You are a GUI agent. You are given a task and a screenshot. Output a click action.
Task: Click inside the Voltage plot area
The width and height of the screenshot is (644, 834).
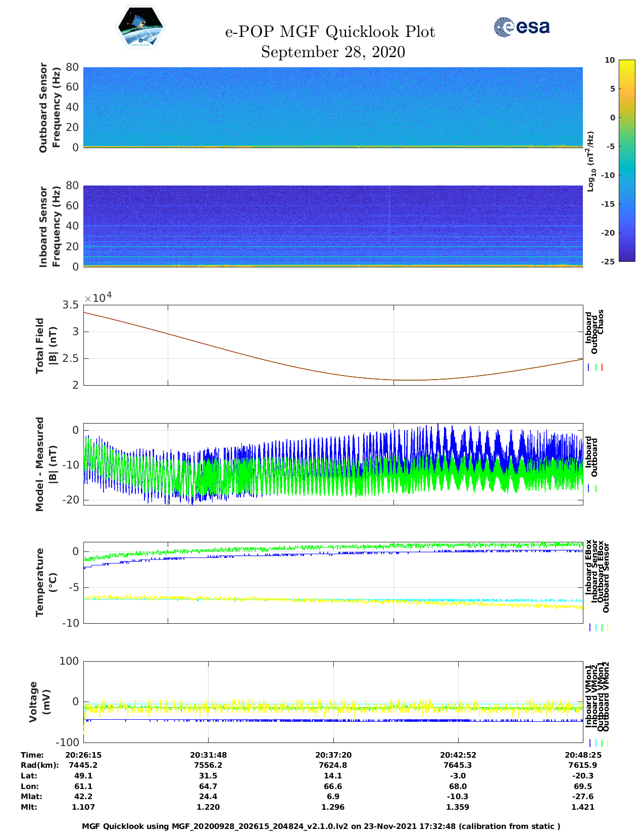tap(333, 702)
